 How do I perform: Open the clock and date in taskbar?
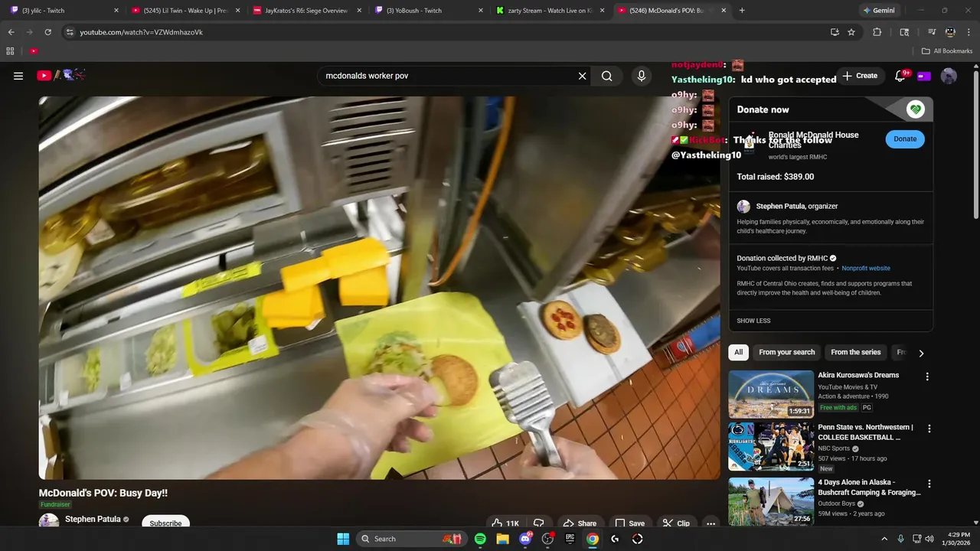[x=958, y=539]
